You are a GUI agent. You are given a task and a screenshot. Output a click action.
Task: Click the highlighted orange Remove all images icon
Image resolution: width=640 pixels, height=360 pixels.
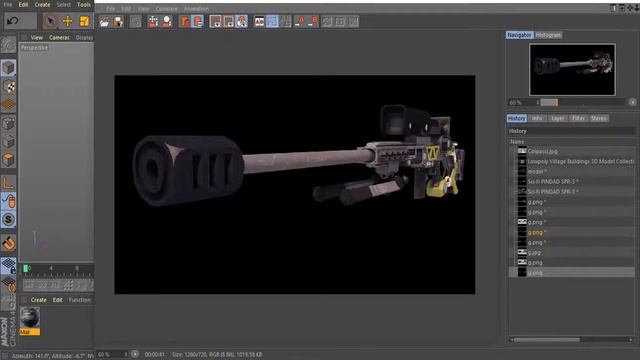pyautogui.click(x=198, y=22)
